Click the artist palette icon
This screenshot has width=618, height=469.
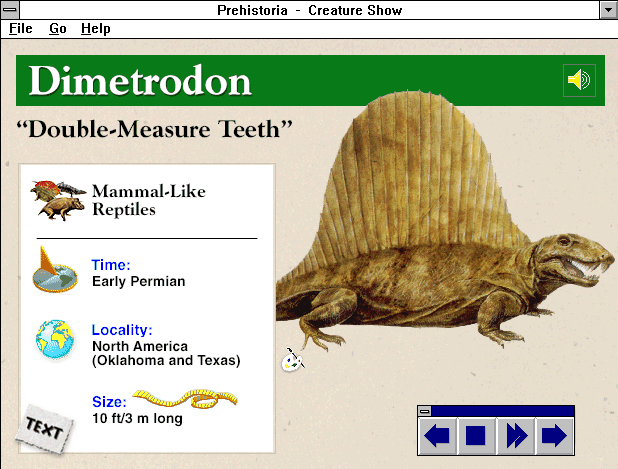[x=293, y=359]
